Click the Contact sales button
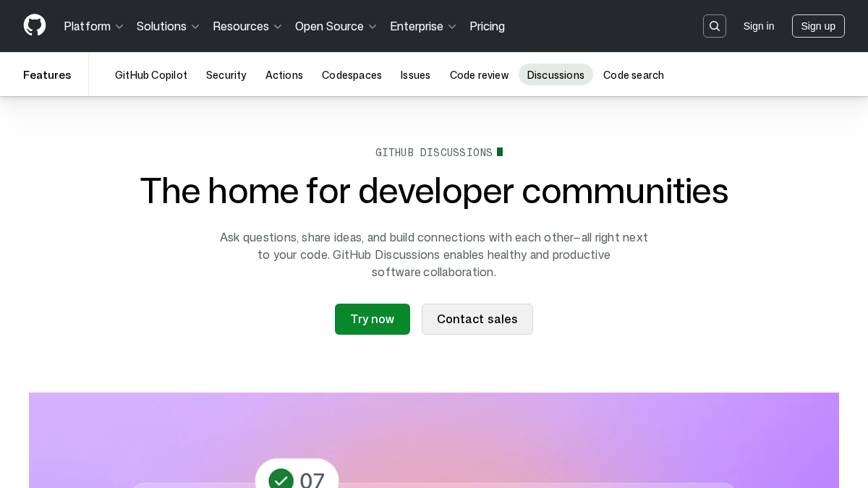 click(x=477, y=319)
